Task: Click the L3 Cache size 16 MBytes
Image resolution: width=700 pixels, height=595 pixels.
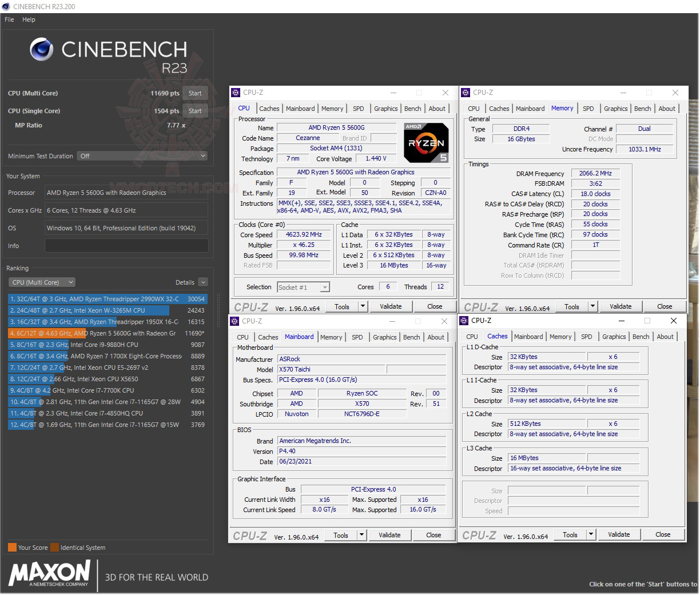Action: (547, 458)
